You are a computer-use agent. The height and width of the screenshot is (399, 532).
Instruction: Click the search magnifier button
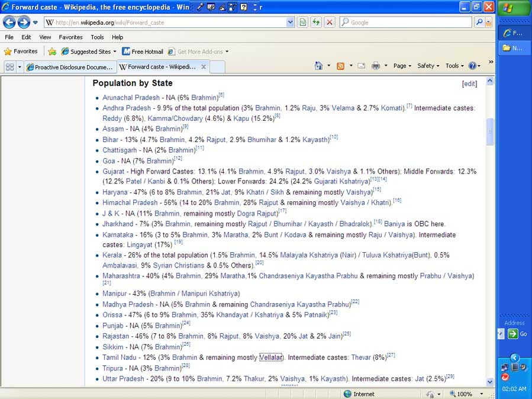point(479,22)
